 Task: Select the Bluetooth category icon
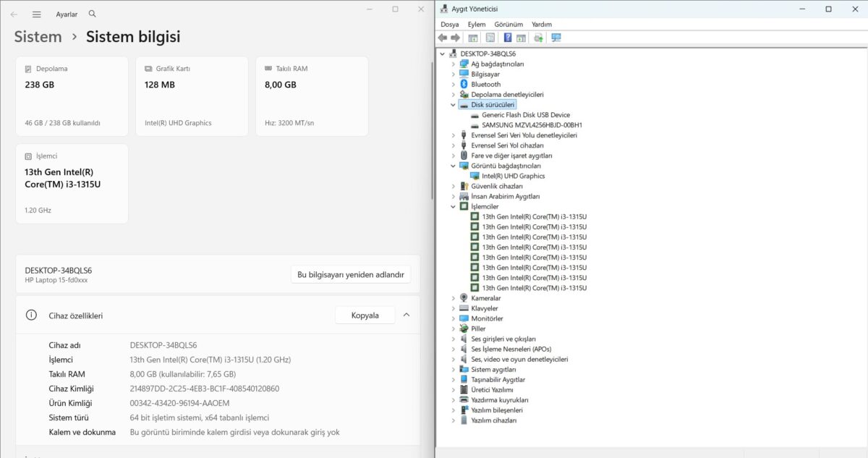(464, 84)
